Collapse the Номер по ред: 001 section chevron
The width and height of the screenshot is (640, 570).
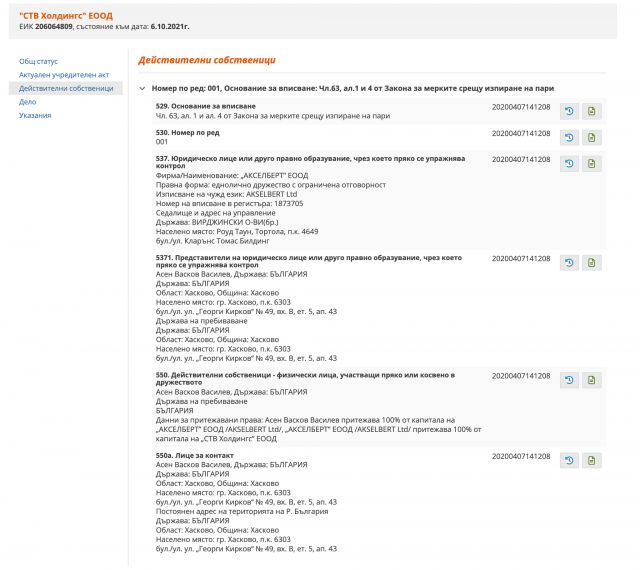coord(142,89)
